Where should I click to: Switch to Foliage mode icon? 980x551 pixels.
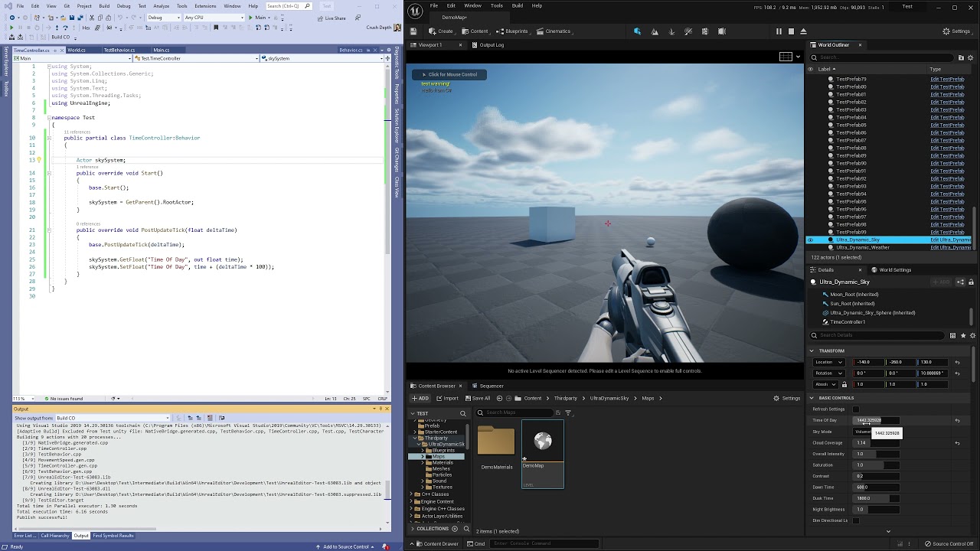point(671,31)
